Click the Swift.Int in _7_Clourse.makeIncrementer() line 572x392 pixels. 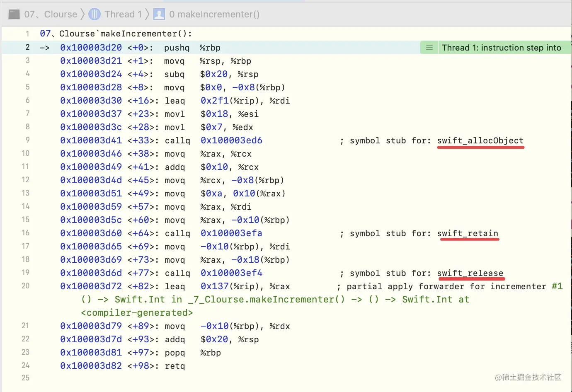pyautogui.click(x=275, y=300)
